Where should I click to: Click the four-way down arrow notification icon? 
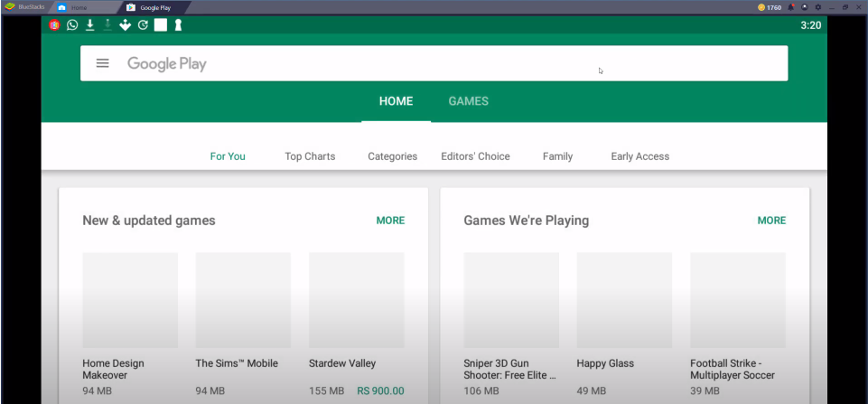[x=126, y=25]
